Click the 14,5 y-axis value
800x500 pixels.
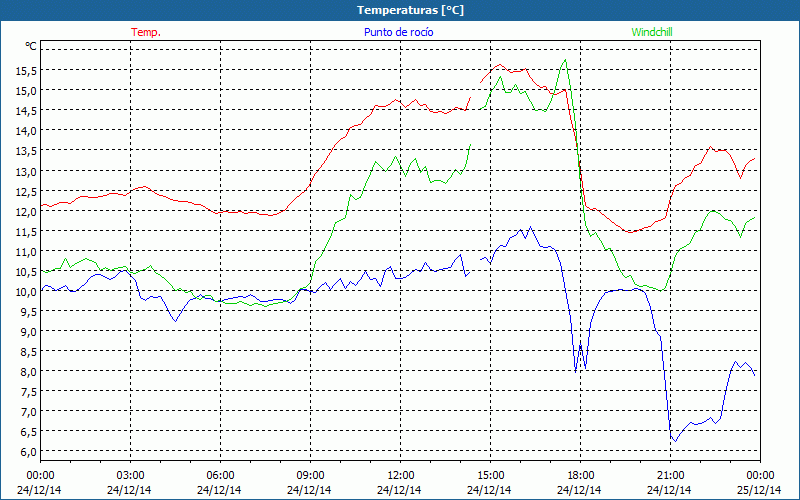coord(27,111)
